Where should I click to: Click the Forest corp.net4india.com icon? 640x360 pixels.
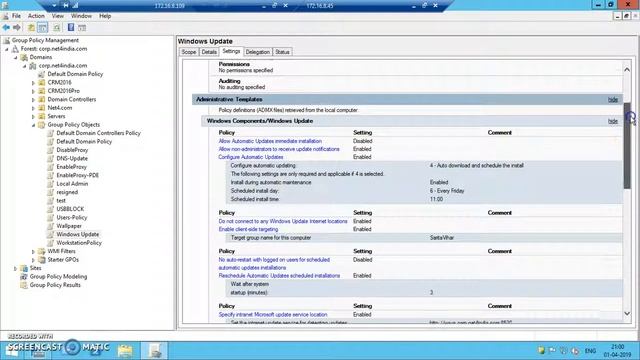pyautogui.click(x=16, y=49)
